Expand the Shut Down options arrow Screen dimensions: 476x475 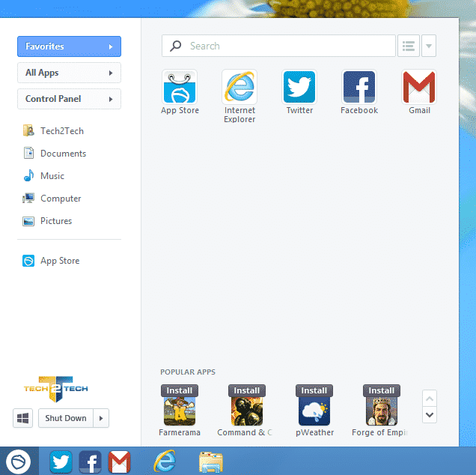click(x=102, y=418)
